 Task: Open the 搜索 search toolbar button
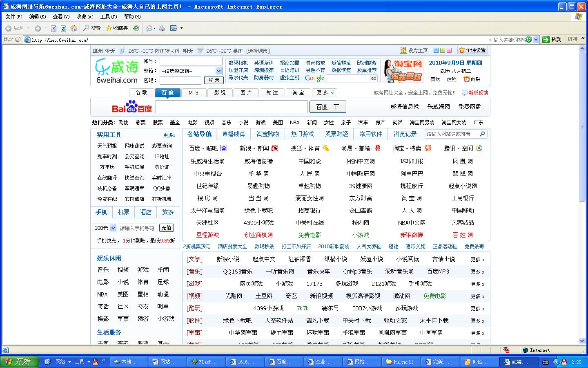point(91,28)
